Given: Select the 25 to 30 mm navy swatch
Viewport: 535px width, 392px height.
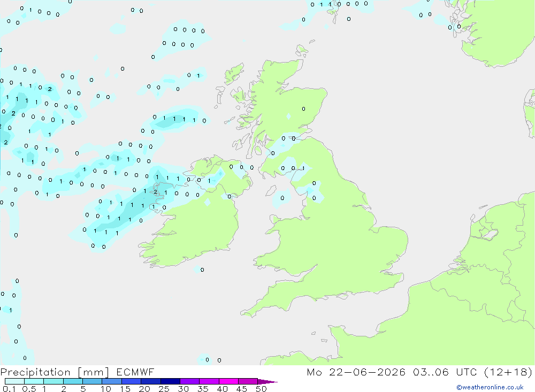Looking at the screenshot, I should [x=170, y=381].
